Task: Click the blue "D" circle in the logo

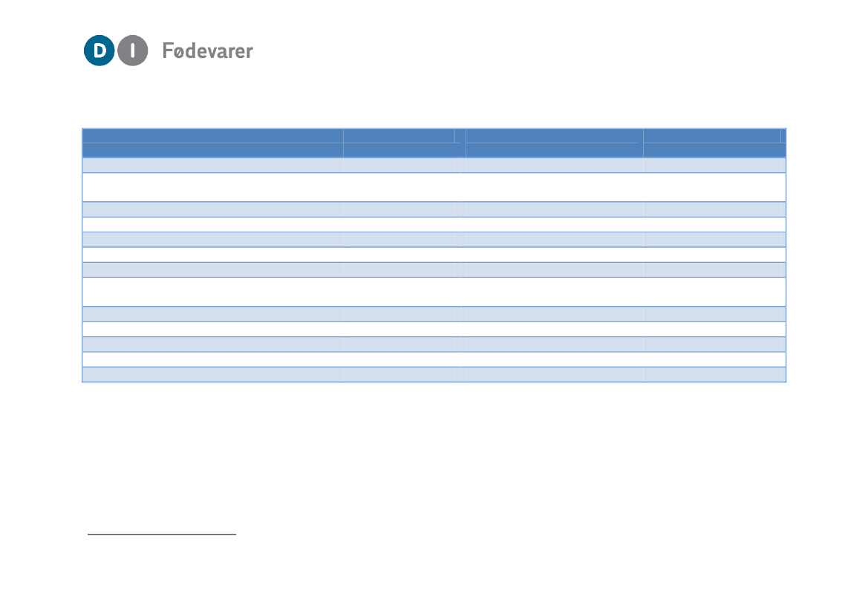Action: [99, 51]
